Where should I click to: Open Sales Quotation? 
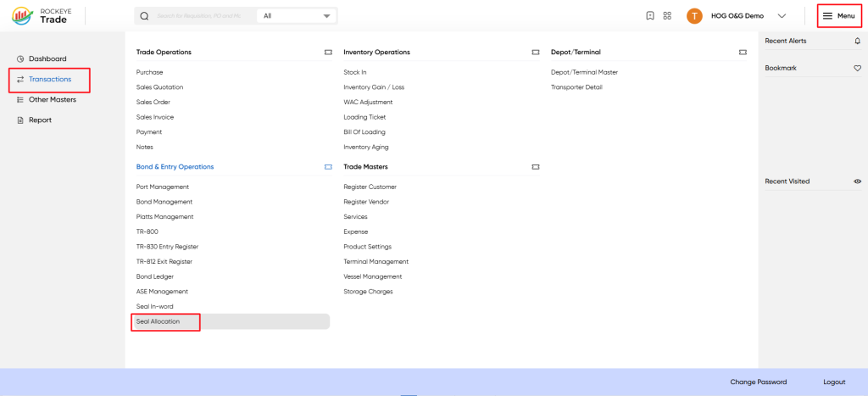[159, 87]
